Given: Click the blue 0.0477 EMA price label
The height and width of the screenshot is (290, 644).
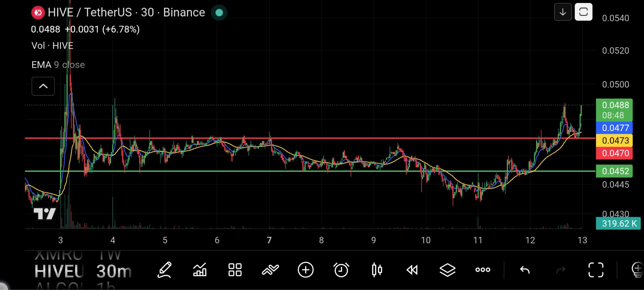Looking at the screenshot, I should click(614, 128).
